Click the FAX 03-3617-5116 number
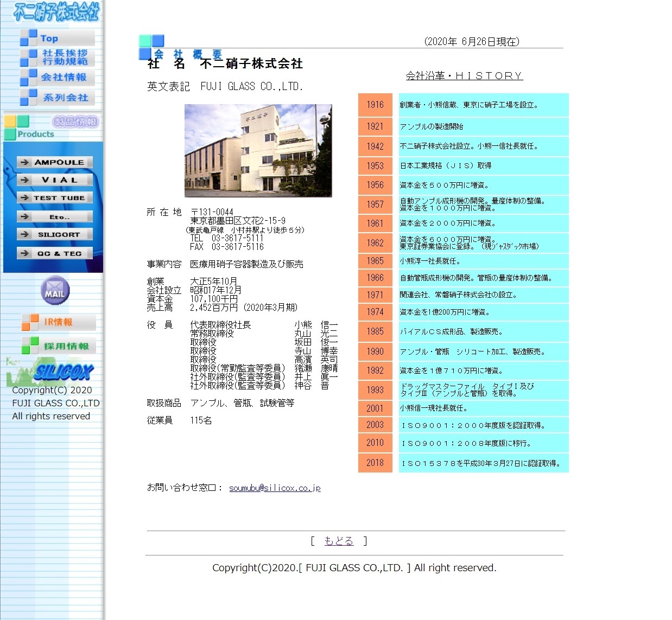Image resolution: width=672 pixels, height=620 pixels. click(227, 247)
